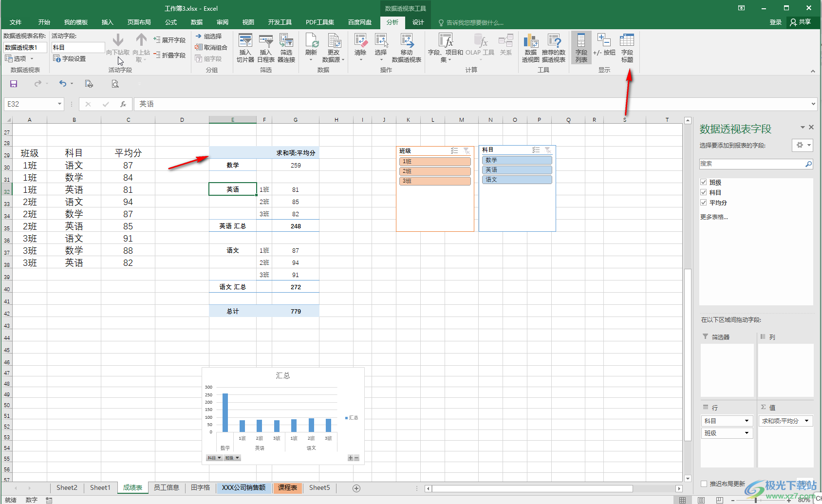Click the Undo arrow icon
Image resolution: width=822 pixels, height=504 pixels.
coord(63,84)
